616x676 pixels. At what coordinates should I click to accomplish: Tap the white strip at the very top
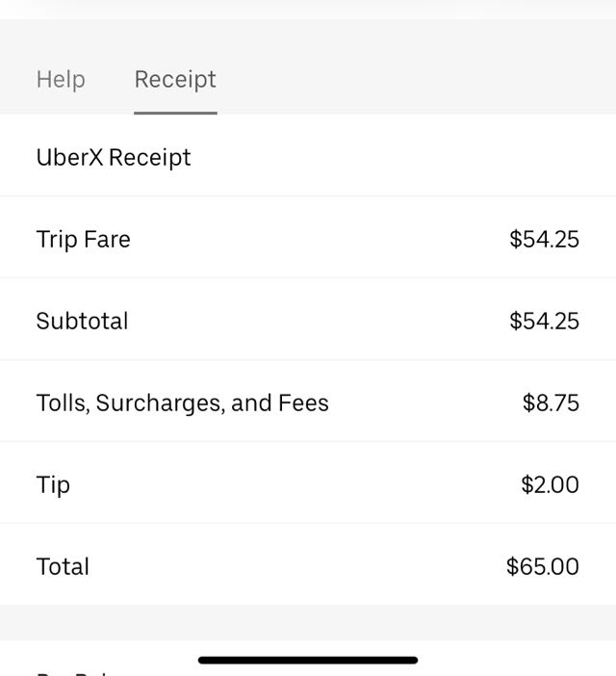308,8
